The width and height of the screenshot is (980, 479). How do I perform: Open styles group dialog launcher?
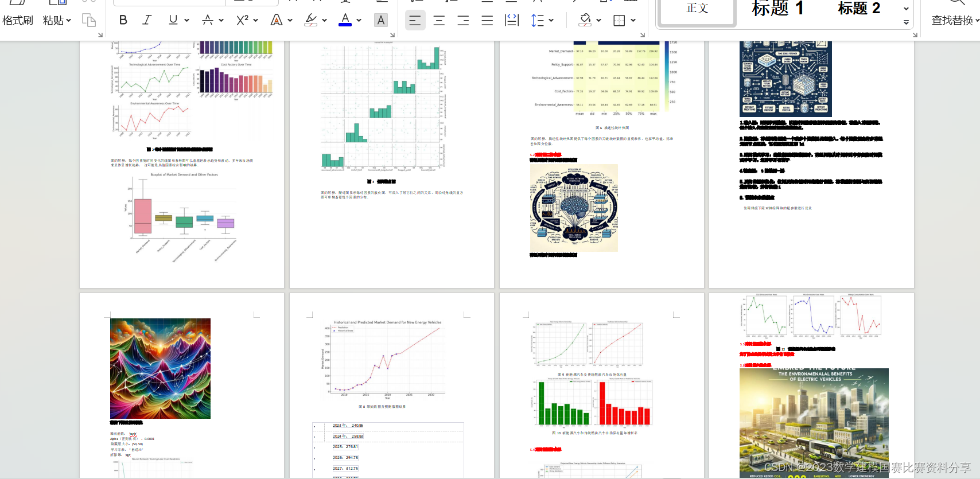click(x=915, y=35)
